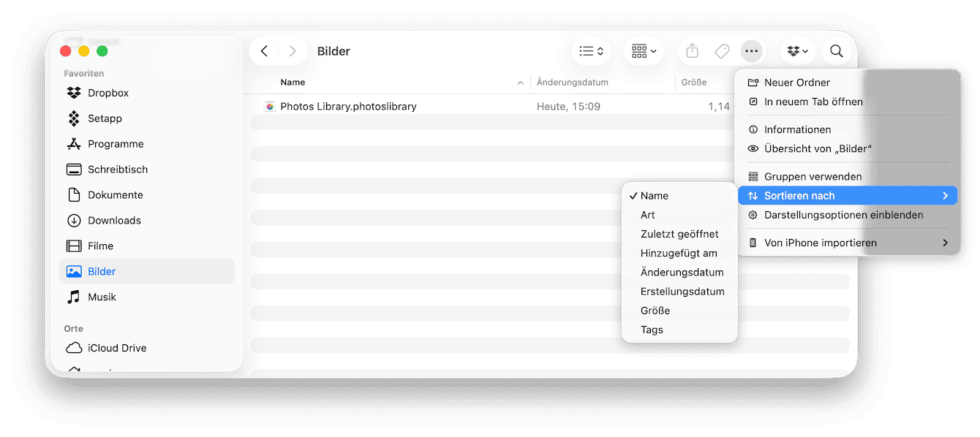This screenshot has width=980, height=437.
Task: Open the list view style dropdown
Action: [x=591, y=51]
